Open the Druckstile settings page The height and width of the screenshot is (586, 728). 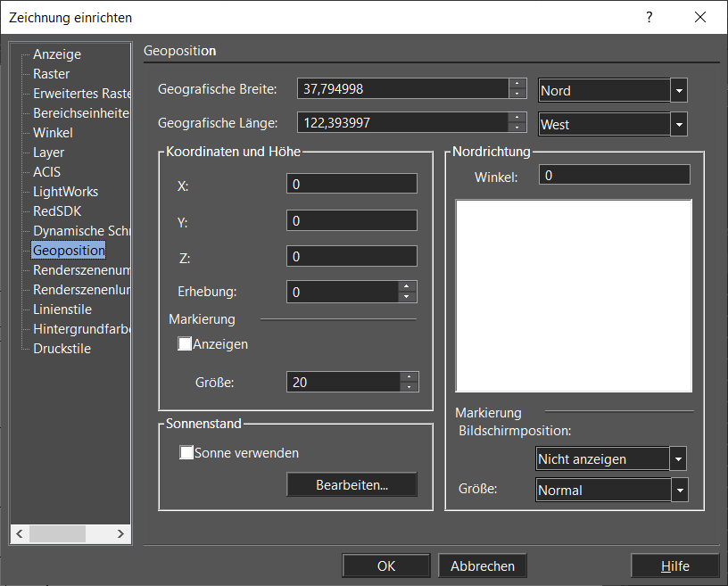pos(62,349)
